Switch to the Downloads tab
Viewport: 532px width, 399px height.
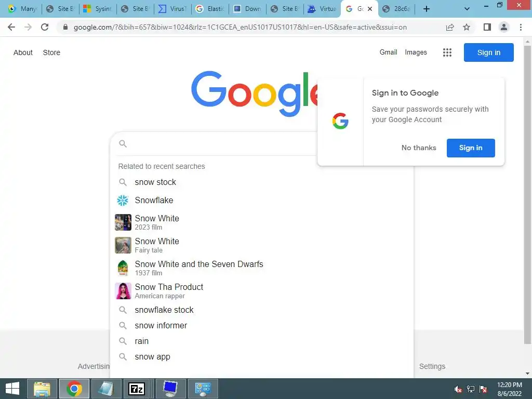247,9
